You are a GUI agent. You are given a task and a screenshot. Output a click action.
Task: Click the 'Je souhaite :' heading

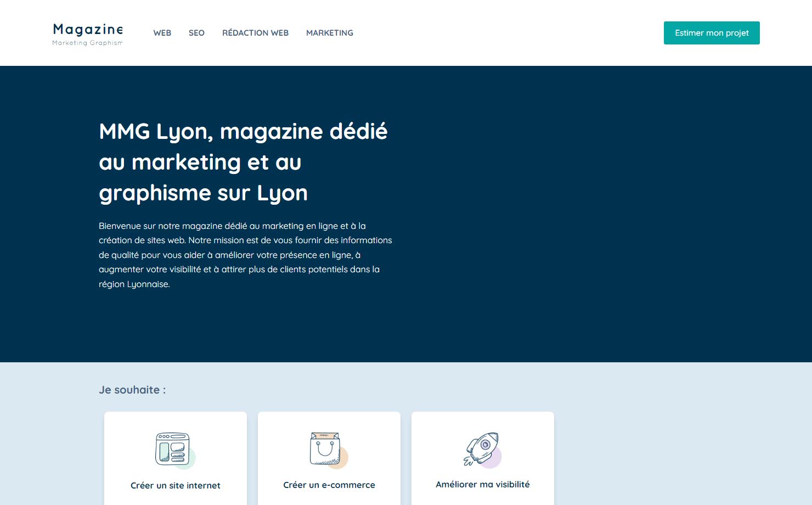click(x=132, y=390)
